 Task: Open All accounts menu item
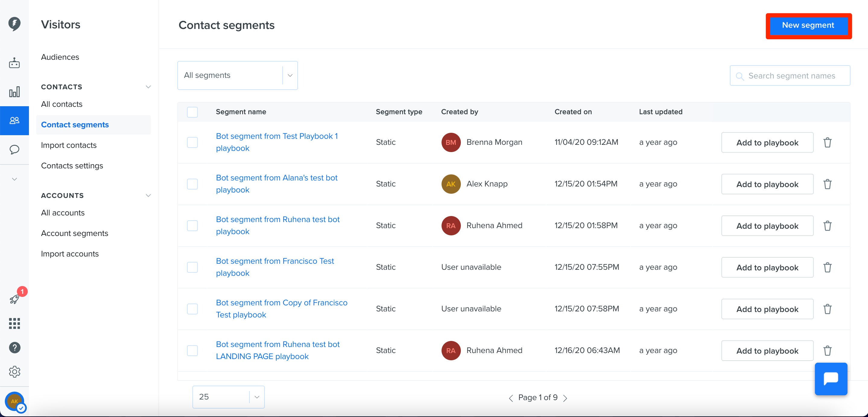click(x=63, y=213)
